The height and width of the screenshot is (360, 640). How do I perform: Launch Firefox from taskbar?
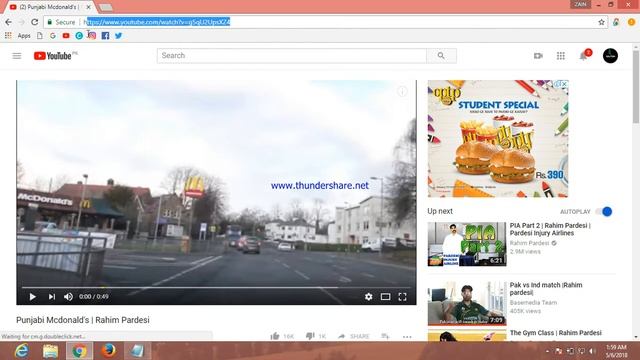(x=109, y=351)
